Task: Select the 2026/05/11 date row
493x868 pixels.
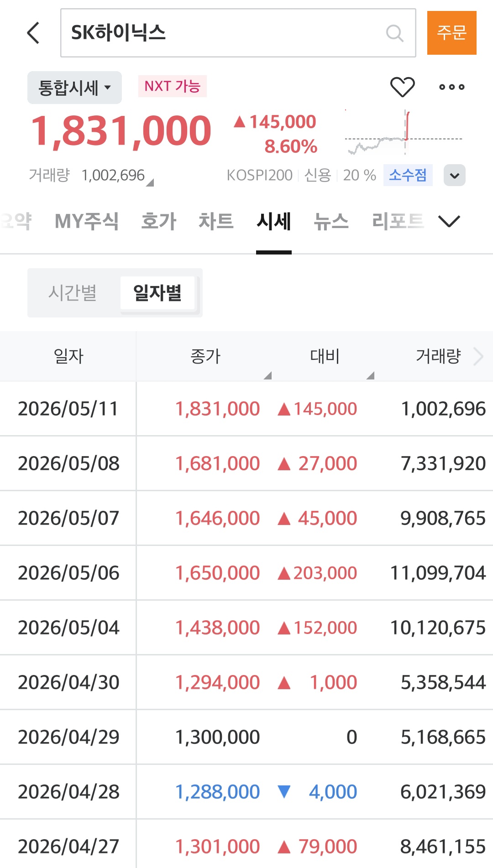Action: 246,409
